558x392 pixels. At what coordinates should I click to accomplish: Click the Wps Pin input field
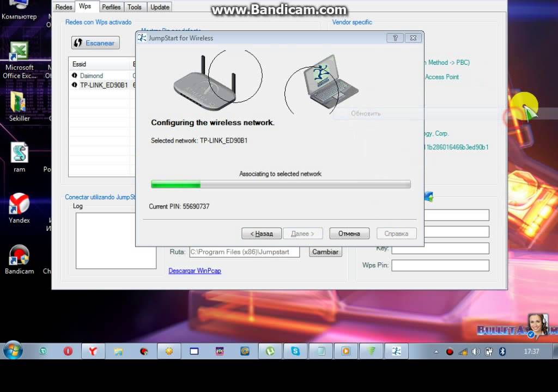[x=440, y=265]
